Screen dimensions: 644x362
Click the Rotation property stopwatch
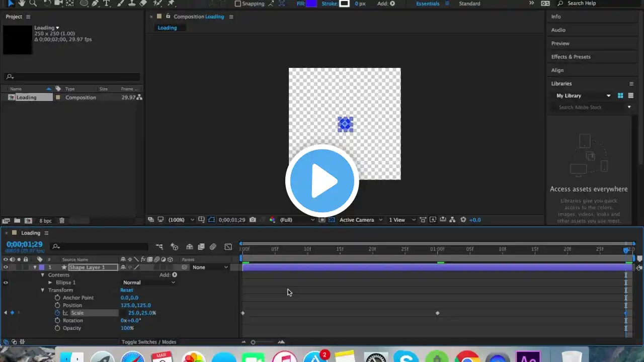pos(58,320)
